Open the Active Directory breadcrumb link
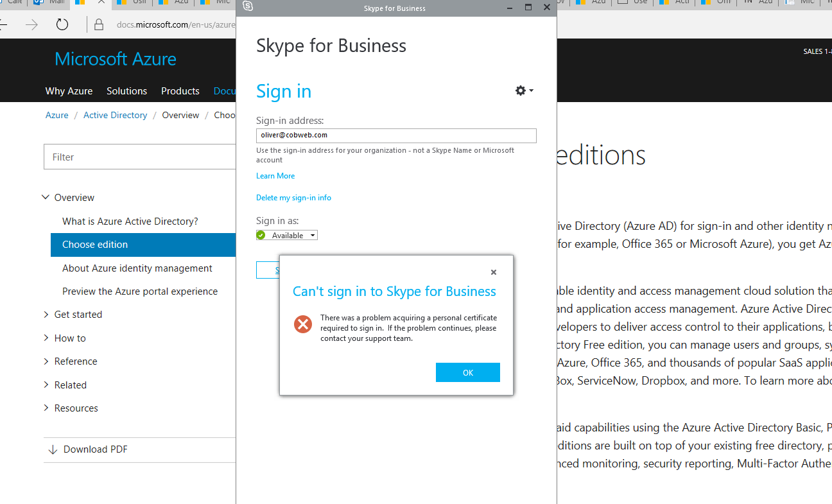Image resolution: width=832 pixels, height=504 pixels. tap(116, 116)
